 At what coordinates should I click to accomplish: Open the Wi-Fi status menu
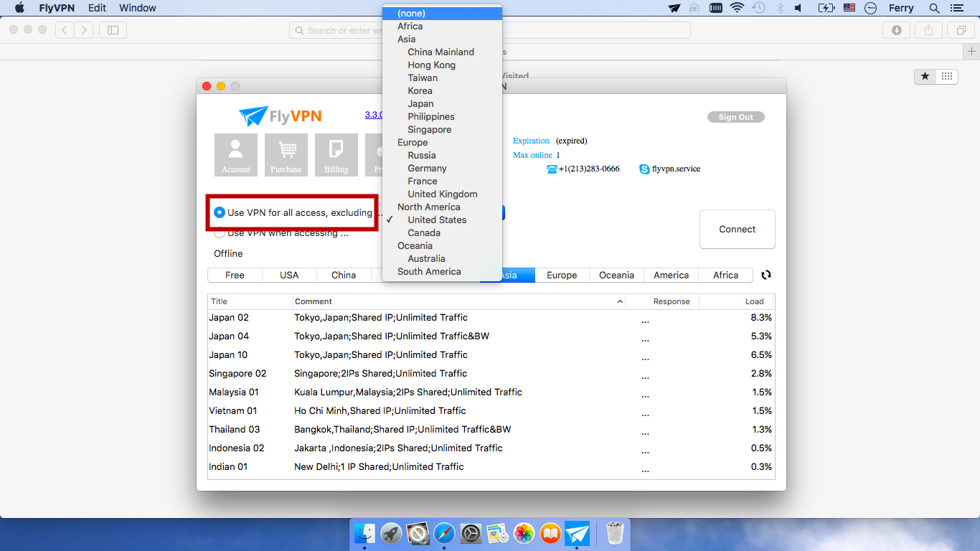tap(737, 8)
